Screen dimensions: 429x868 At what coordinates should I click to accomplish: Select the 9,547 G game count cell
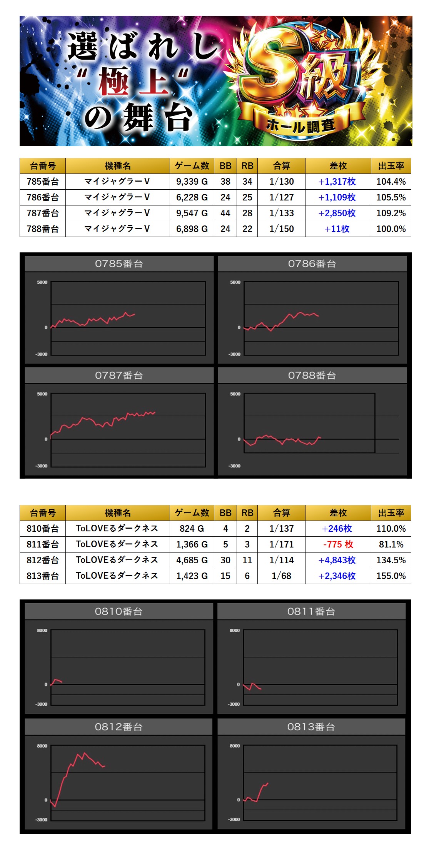[192, 213]
